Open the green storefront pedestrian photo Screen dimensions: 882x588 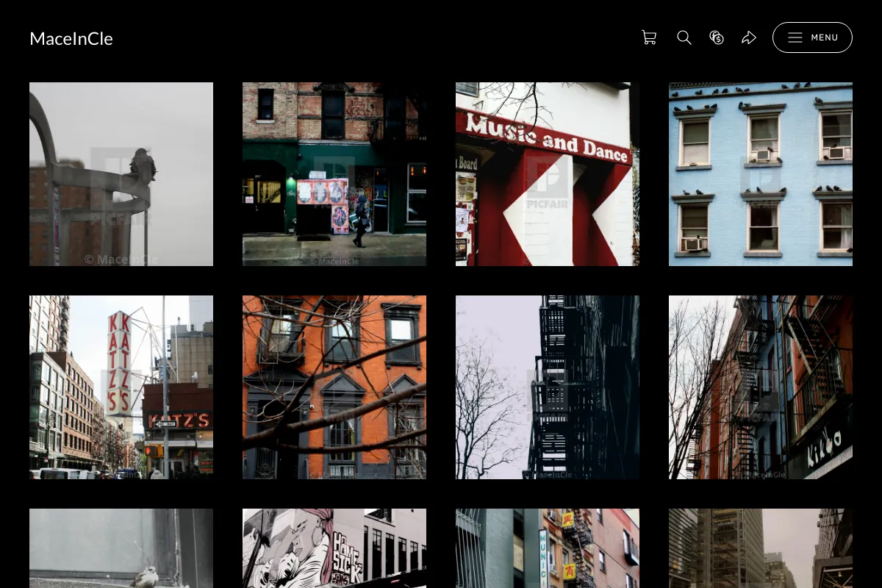[334, 174]
